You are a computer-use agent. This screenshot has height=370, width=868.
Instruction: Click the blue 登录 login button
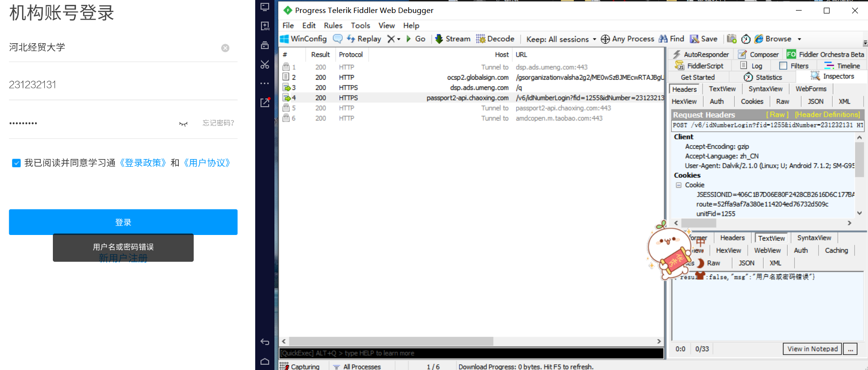point(123,222)
